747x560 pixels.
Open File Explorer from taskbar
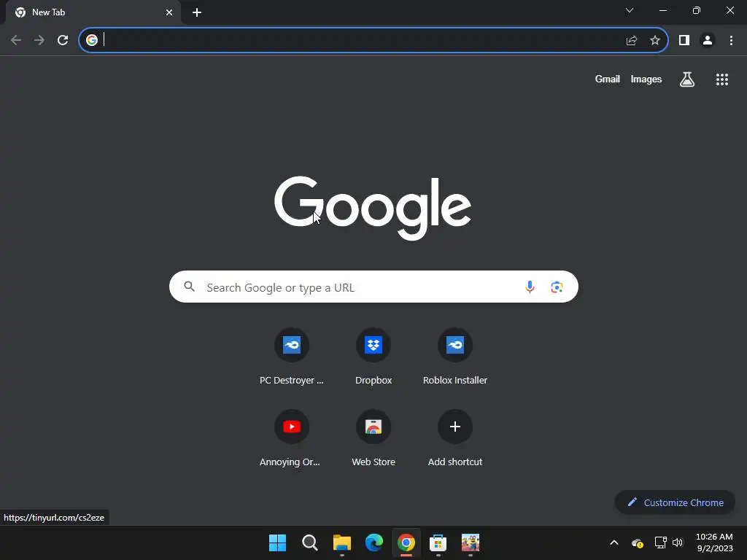click(x=341, y=542)
